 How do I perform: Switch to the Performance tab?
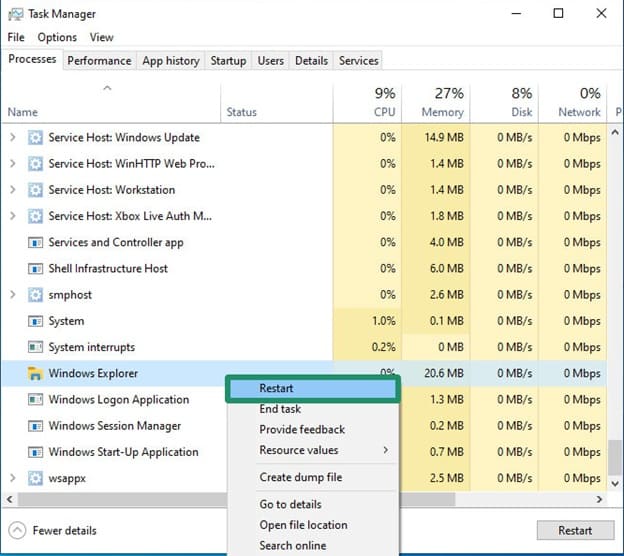[x=99, y=61]
